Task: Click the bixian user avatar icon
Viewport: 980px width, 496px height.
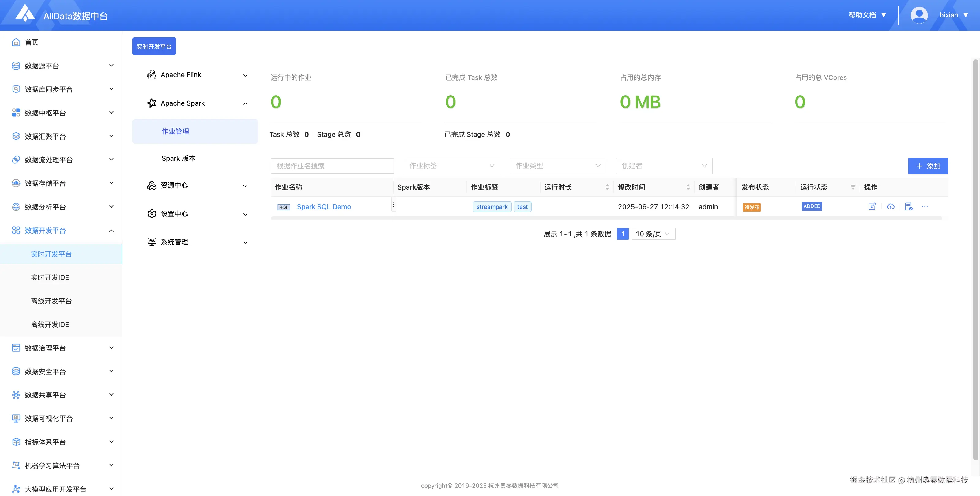Action: tap(919, 15)
